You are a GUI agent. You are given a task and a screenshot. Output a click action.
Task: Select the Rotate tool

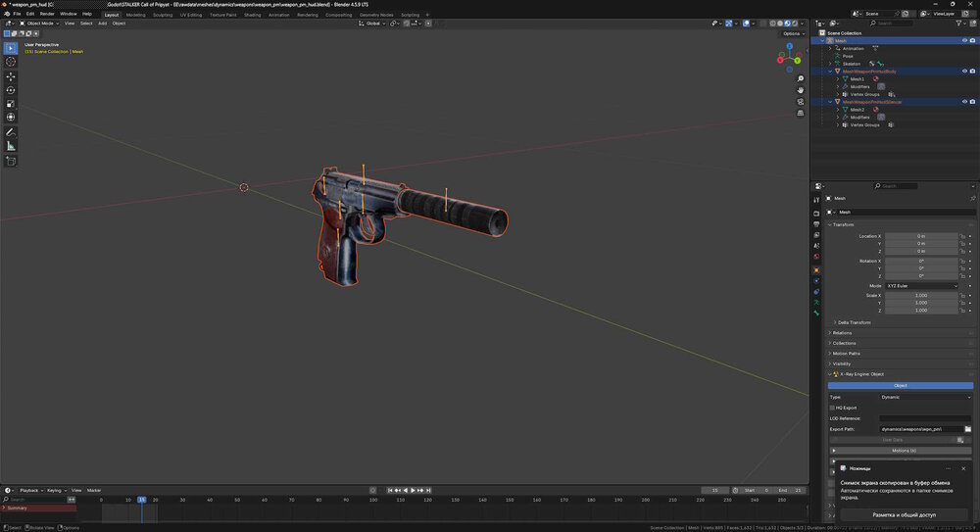[x=11, y=90]
